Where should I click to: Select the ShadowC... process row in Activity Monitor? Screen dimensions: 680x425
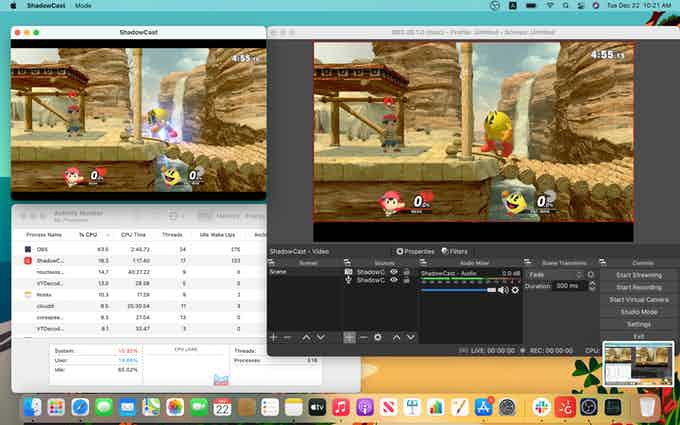click(x=139, y=261)
